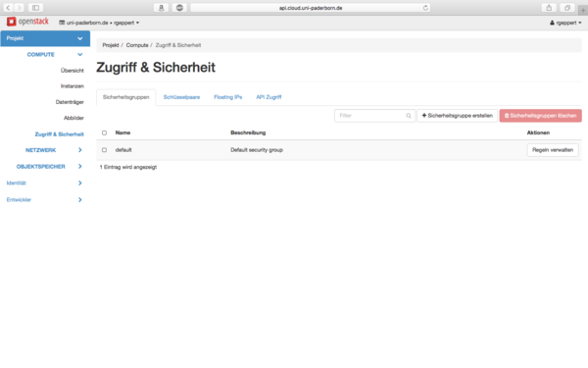Screen dimensions: 588x368
Task: Focus the Filter input field
Action: point(374,116)
